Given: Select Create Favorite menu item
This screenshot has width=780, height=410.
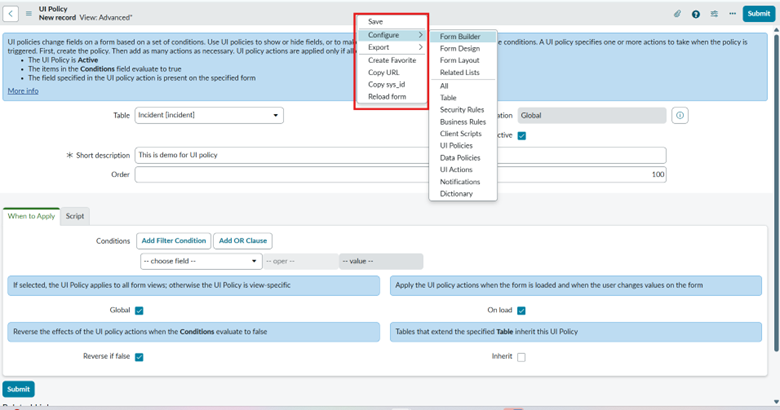Looking at the screenshot, I should click(x=392, y=60).
